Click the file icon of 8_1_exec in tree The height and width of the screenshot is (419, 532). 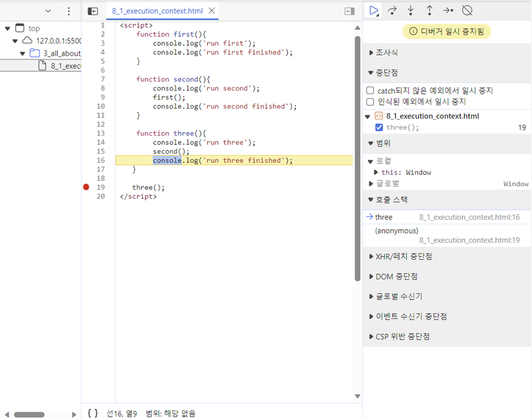click(42, 66)
